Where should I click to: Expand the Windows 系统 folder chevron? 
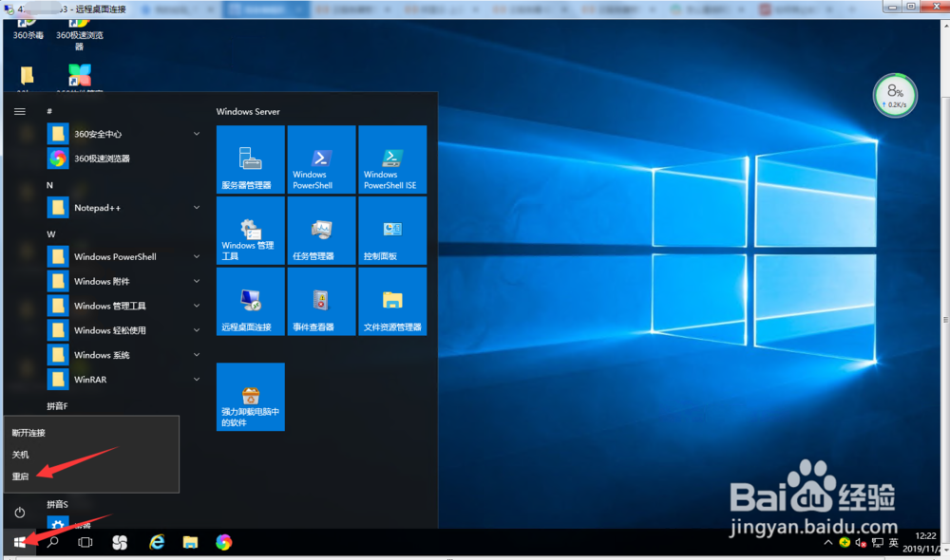pyautogui.click(x=197, y=355)
